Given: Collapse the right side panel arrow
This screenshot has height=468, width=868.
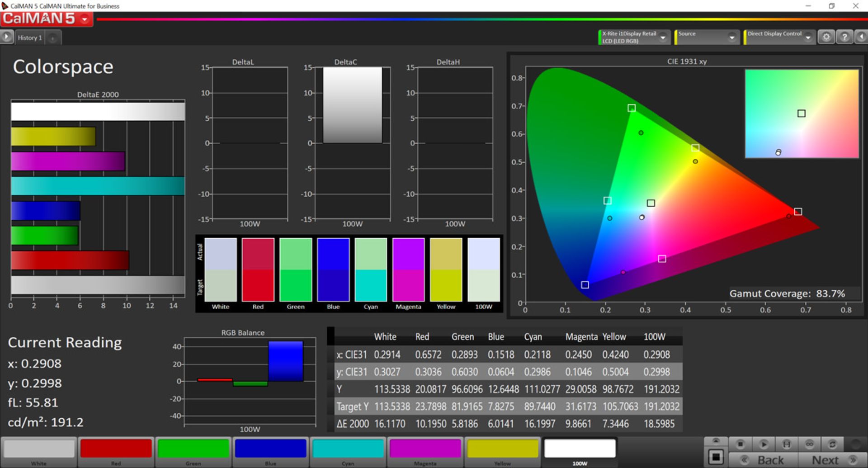Looking at the screenshot, I should (861, 37).
